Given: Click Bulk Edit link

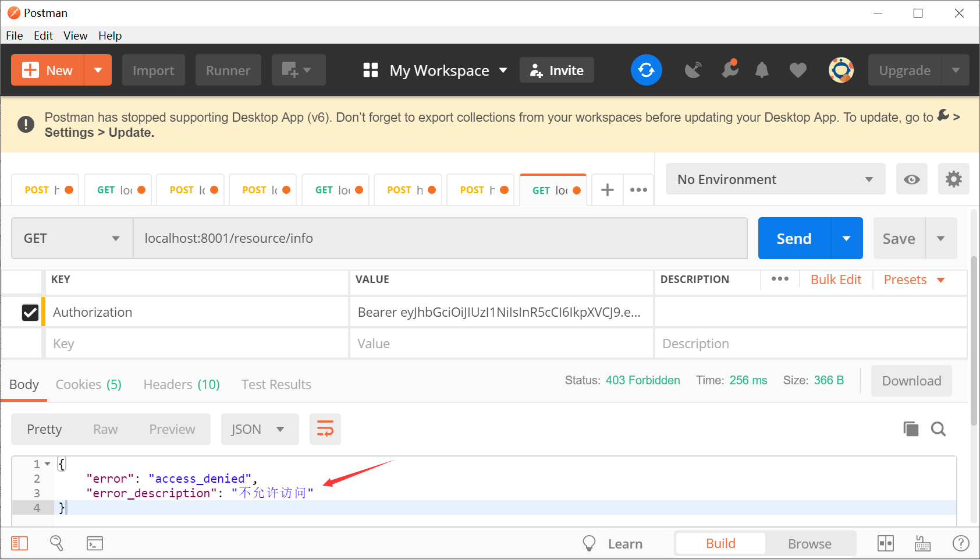Looking at the screenshot, I should coord(836,279).
